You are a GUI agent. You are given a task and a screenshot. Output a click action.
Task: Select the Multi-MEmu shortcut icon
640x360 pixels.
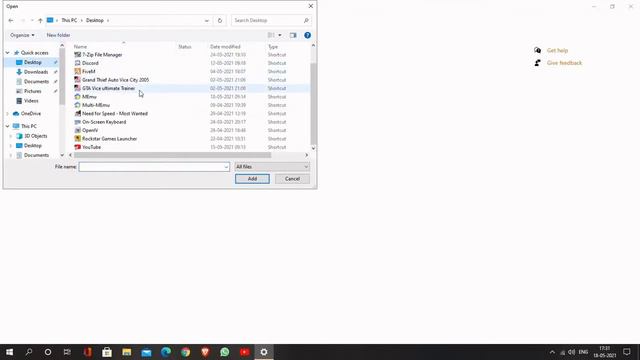click(78, 105)
